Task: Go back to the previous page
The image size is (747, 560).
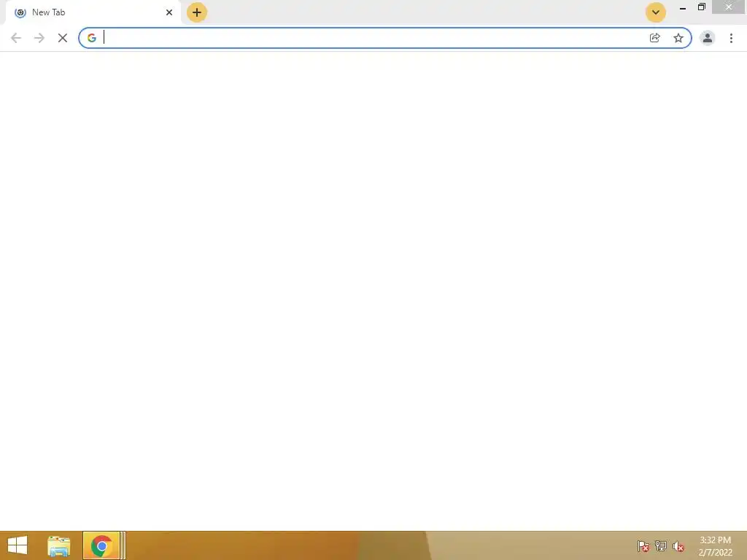Action: coord(16,38)
